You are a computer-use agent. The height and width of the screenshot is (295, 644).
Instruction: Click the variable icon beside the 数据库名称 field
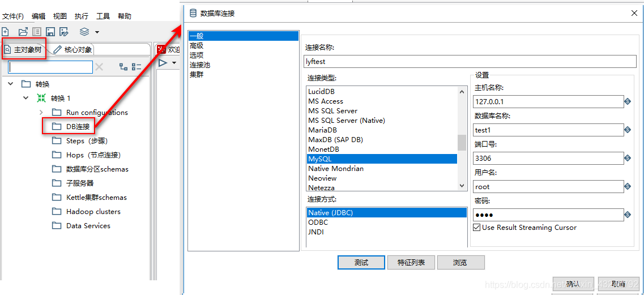click(x=627, y=130)
